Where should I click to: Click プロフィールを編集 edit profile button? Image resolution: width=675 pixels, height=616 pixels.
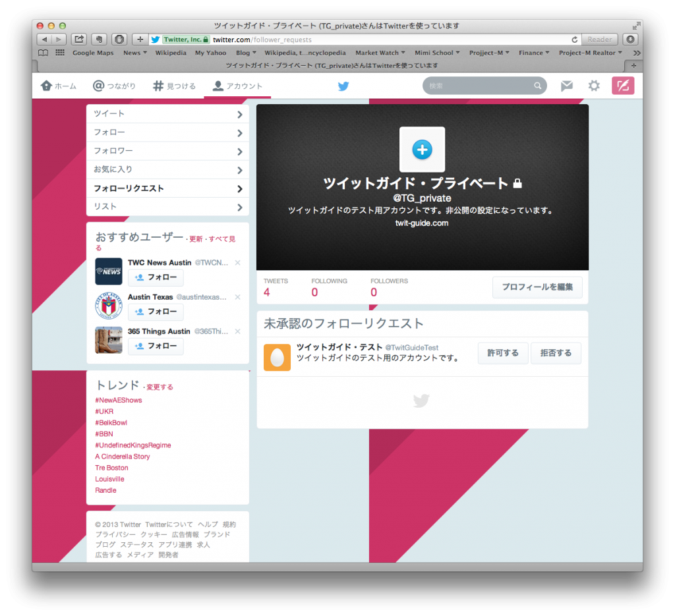click(537, 287)
